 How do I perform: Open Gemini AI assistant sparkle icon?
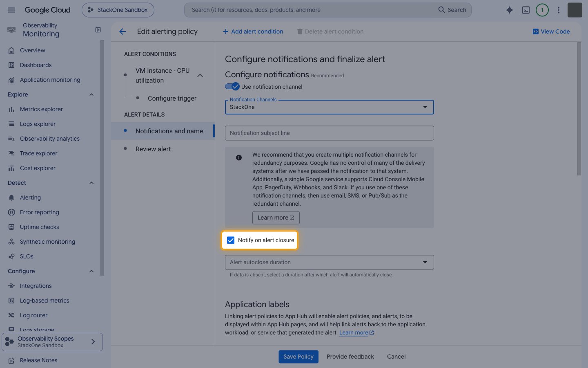click(x=509, y=10)
